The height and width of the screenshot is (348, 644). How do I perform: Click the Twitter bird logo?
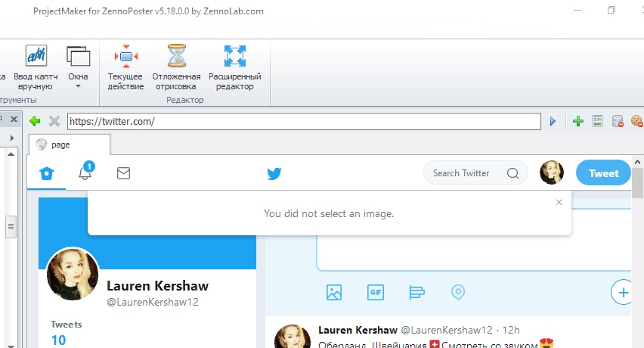click(x=274, y=173)
